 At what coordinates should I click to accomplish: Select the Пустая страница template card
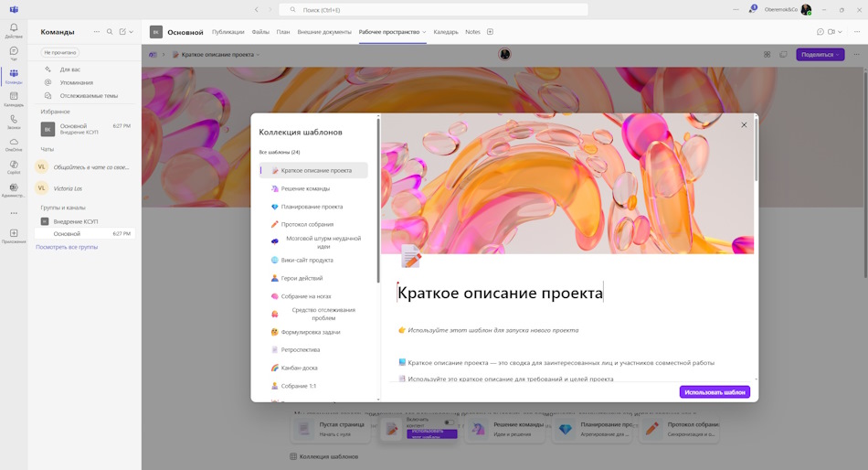[x=331, y=429]
